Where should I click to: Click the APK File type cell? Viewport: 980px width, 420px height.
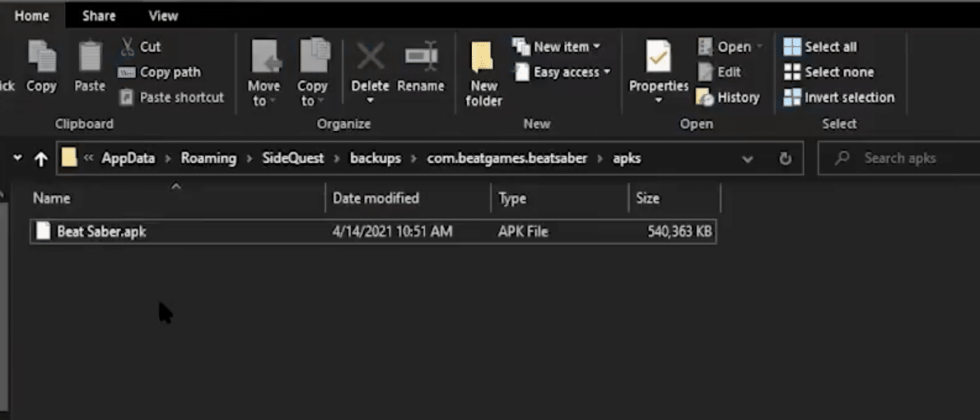523,232
